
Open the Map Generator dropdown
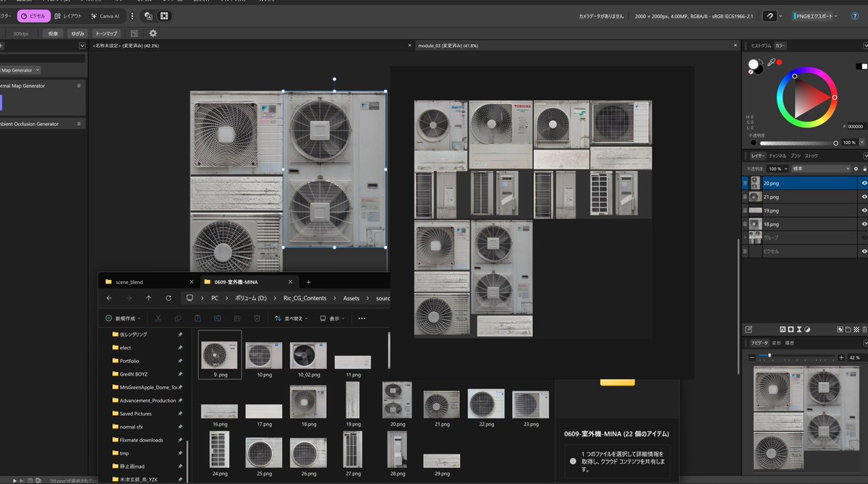click(x=20, y=70)
